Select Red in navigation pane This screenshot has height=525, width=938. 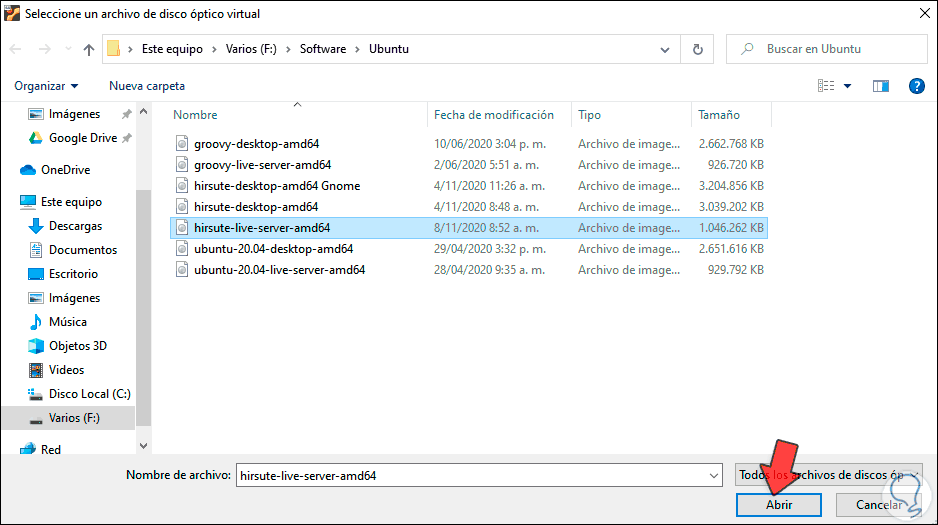50,450
